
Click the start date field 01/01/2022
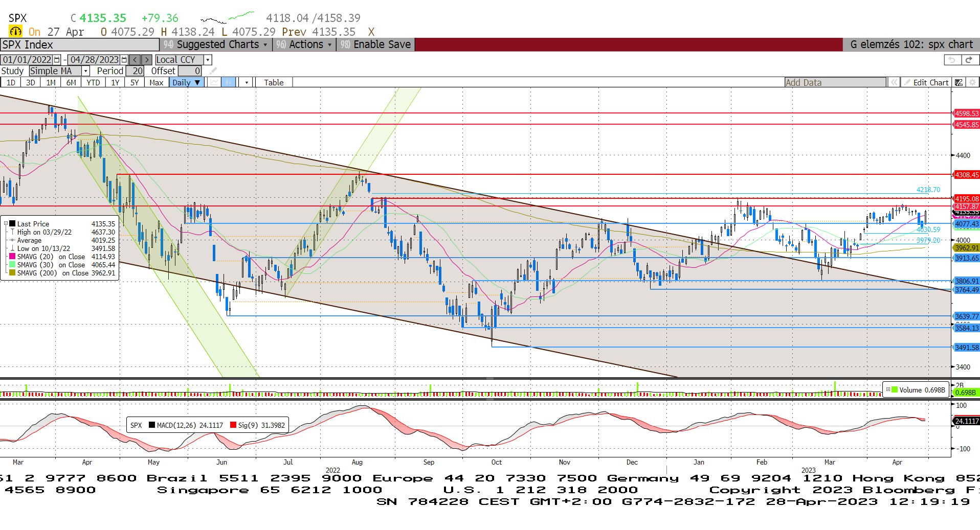27,60
